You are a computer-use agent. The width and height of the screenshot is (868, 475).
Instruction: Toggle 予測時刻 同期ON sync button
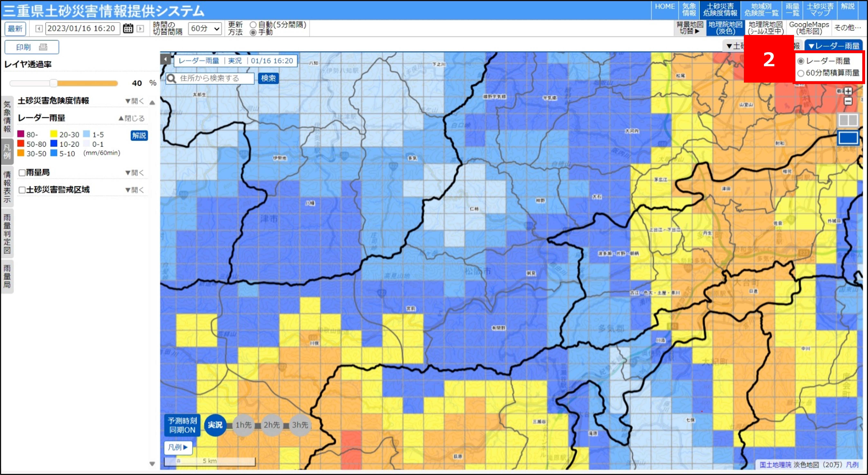(x=182, y=425)
